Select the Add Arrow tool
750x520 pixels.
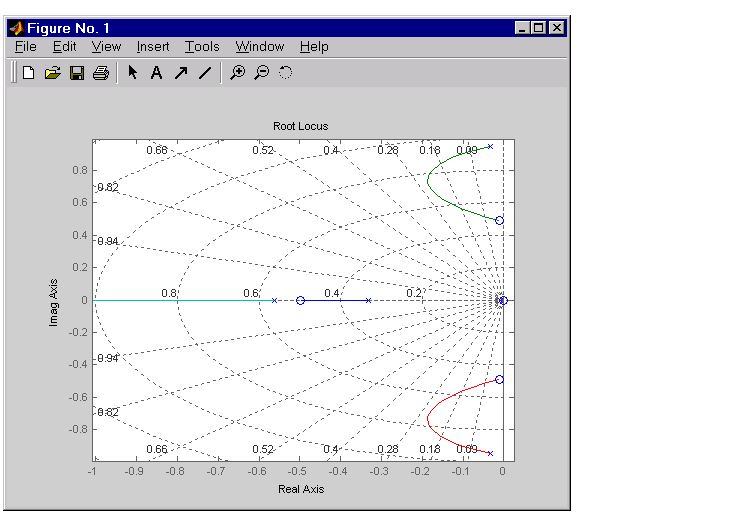[x=181, y=73]
